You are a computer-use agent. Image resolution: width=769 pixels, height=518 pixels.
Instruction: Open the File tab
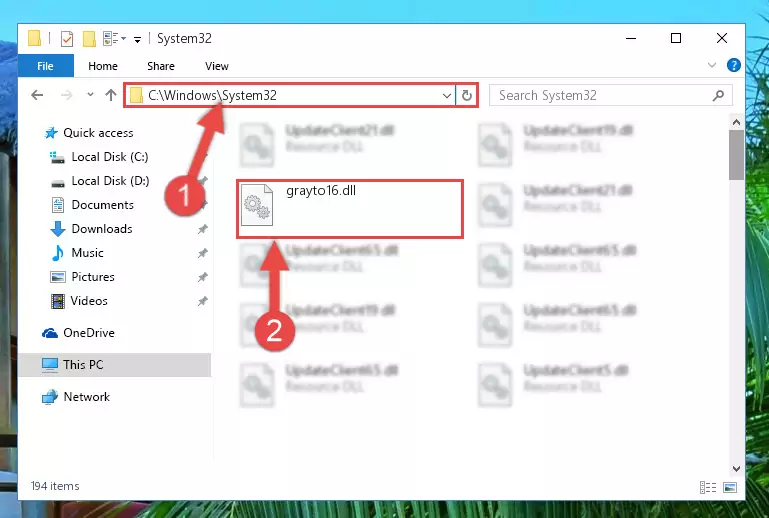click(x=46, y=66)
